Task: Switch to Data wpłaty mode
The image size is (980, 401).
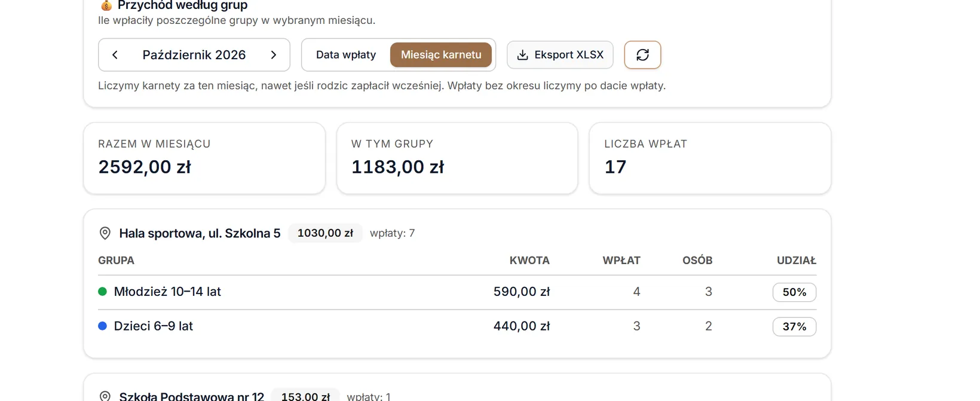Action: 346,55
